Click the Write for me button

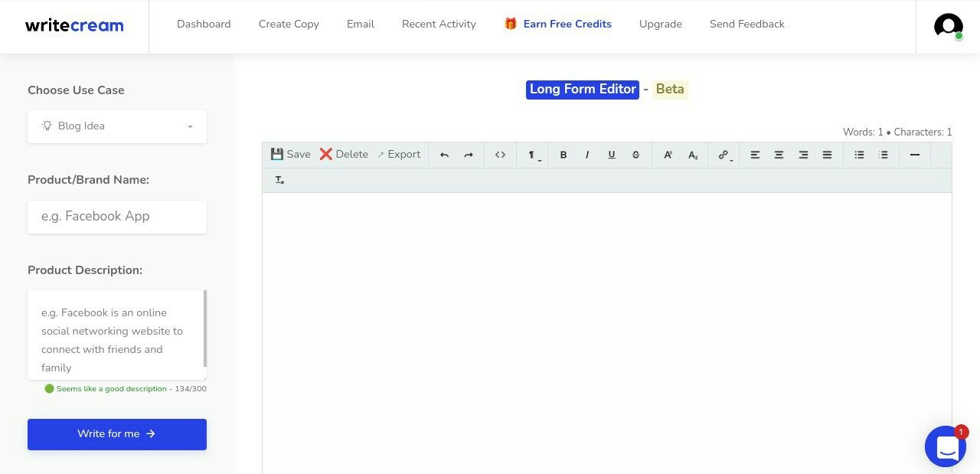point(116,433)
